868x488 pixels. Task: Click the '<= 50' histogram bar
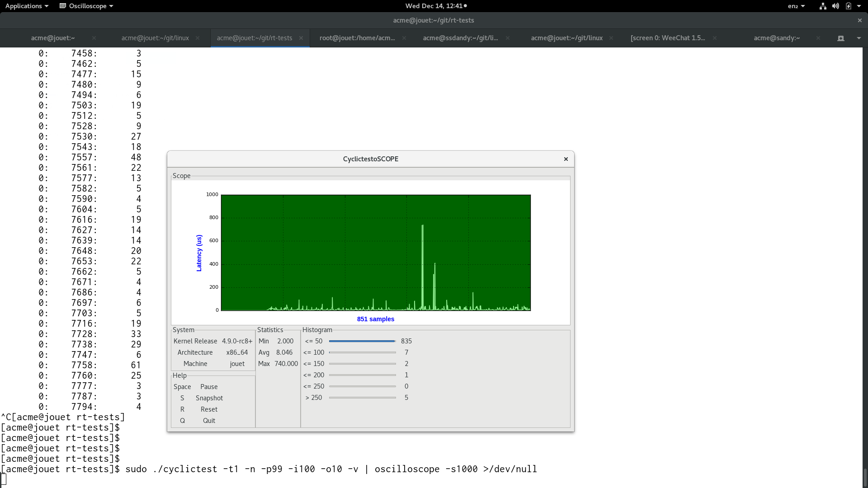(363, 341)
